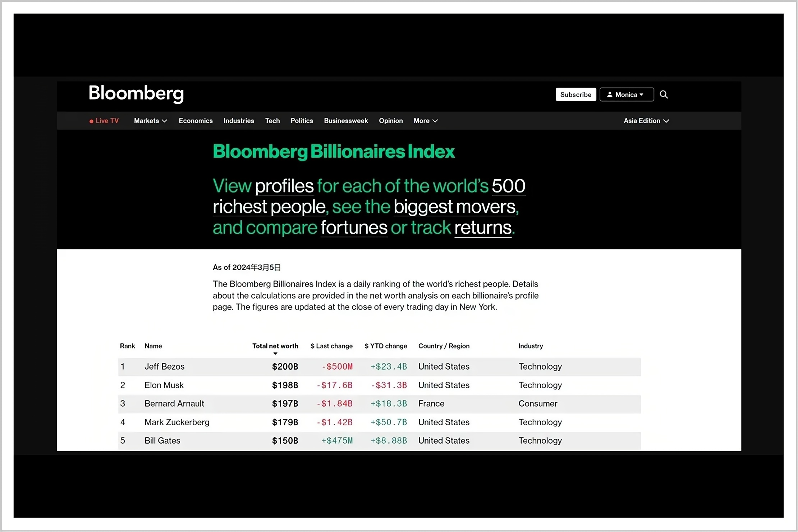The image size is (798, 532).
Task: Click United States in Bill Gates row
Action: tap(444, 440)
